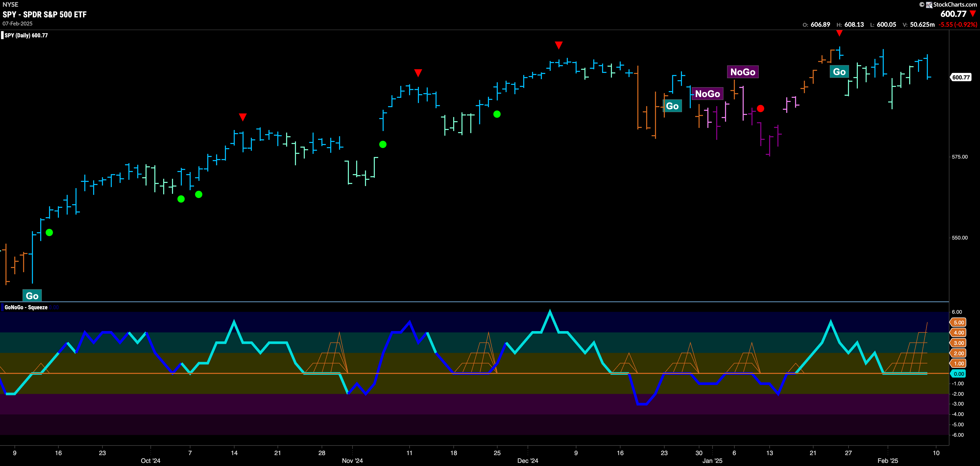
Task: Click the Oct '24 month label on the time axis
Action: click(150, 461)
